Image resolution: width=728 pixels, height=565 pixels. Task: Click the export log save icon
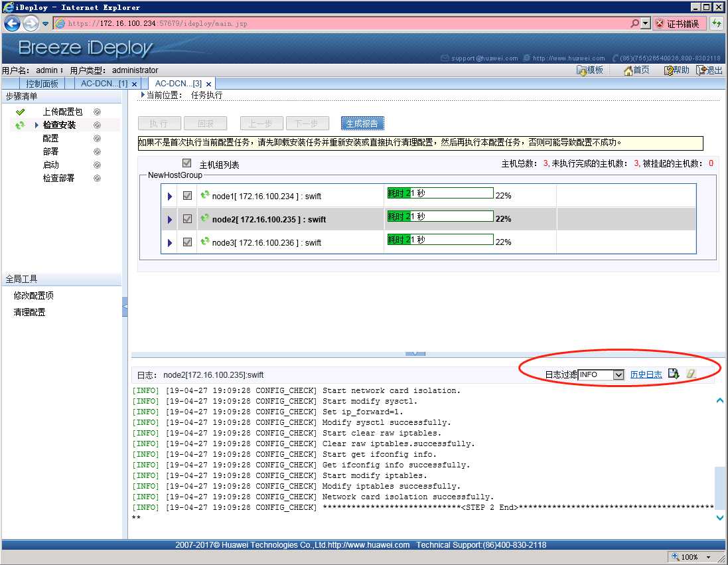click(673, 374)
